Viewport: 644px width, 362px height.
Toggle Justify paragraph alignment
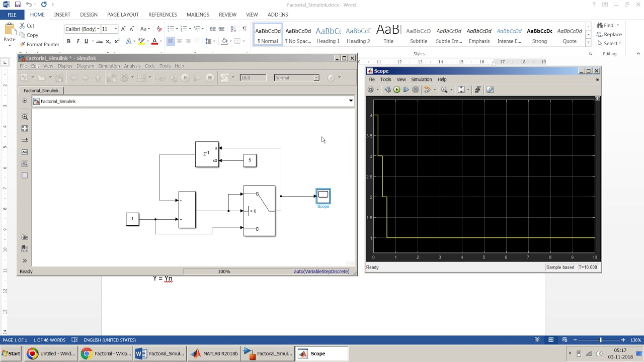coord(197,41)
